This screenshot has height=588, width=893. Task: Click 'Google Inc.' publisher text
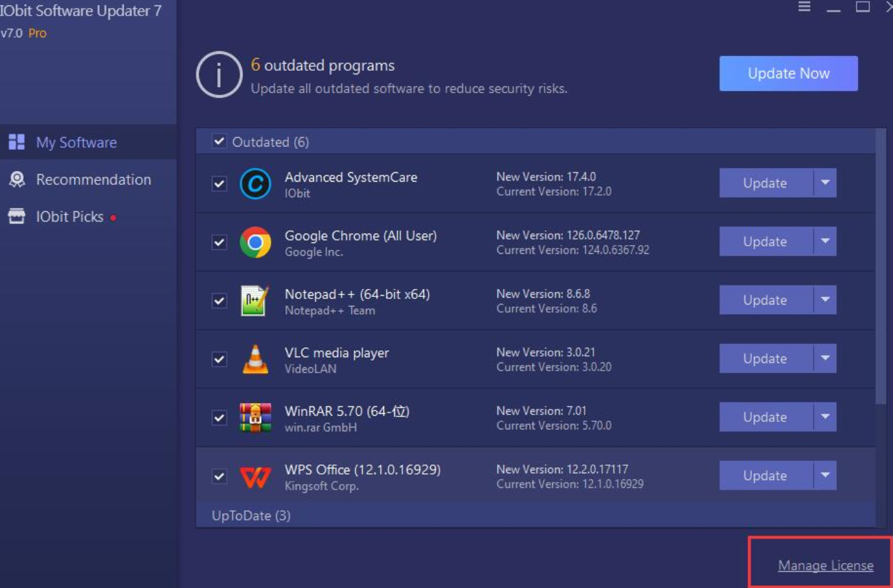pos(314,252)
